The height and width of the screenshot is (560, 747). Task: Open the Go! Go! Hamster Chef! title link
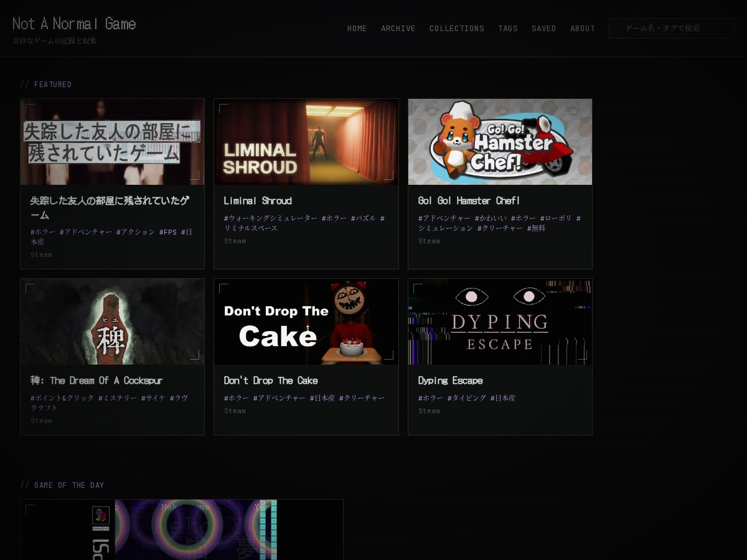click(x=469, y=201)
